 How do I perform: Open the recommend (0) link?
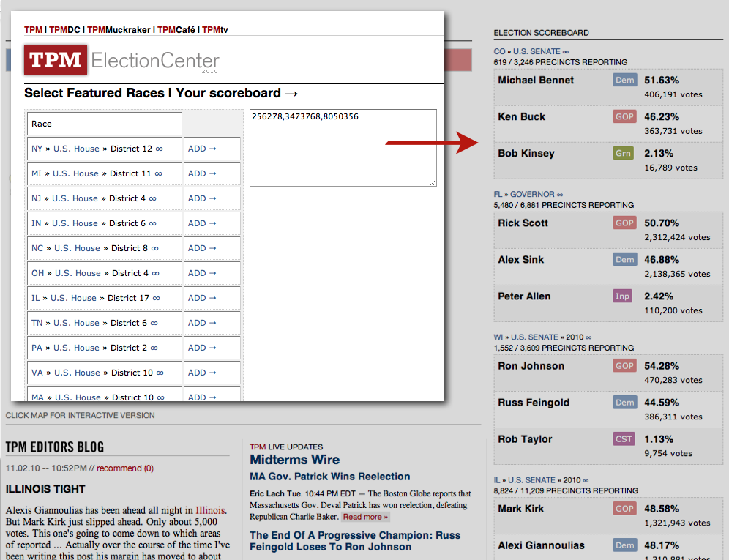click(x=125, y=468)
